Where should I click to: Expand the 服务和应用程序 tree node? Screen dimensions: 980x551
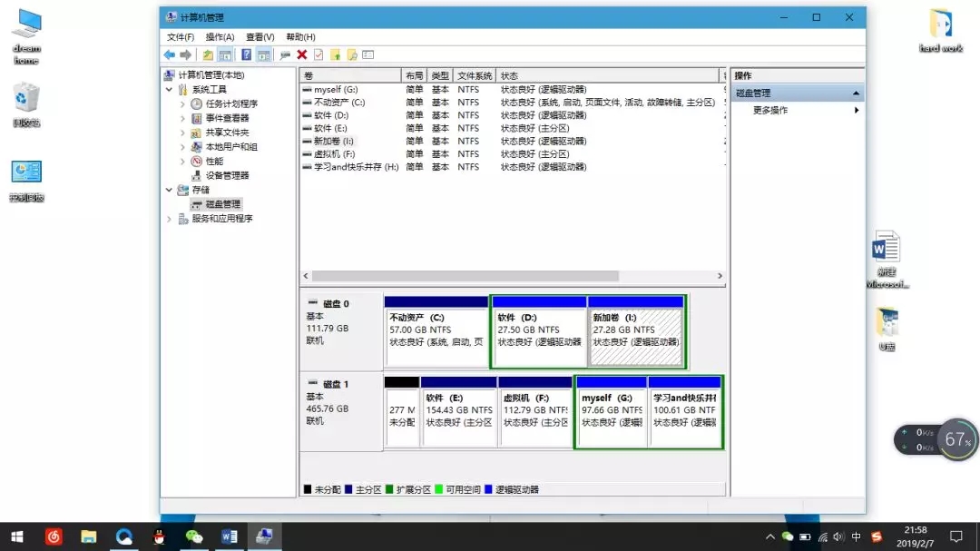(169, 219)
